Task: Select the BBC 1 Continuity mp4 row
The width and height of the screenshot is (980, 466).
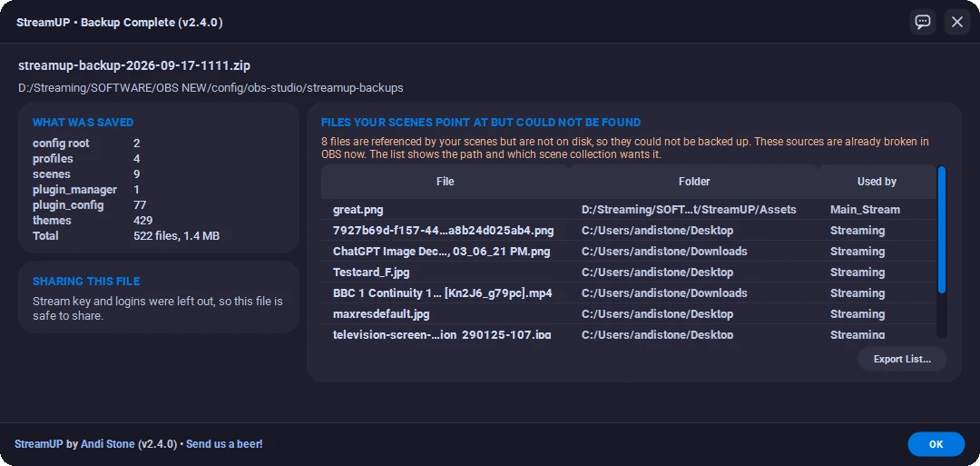Action: 629,292
